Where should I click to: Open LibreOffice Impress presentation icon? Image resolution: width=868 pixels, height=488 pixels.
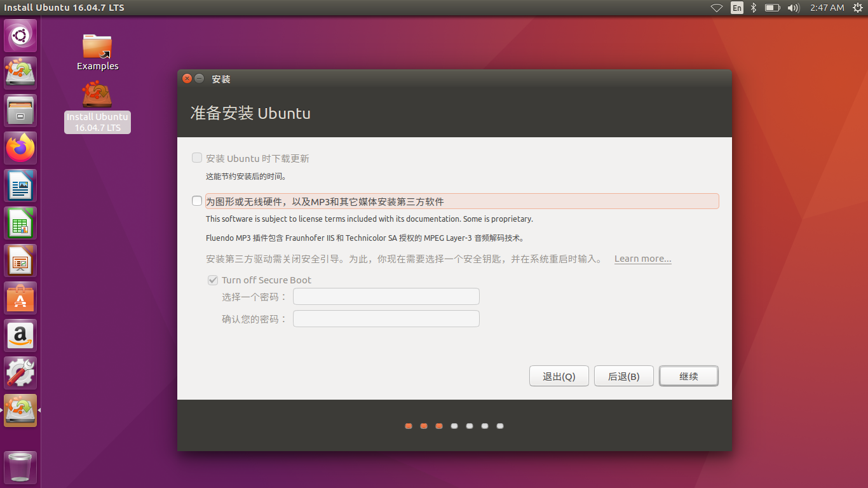(20, 261)
